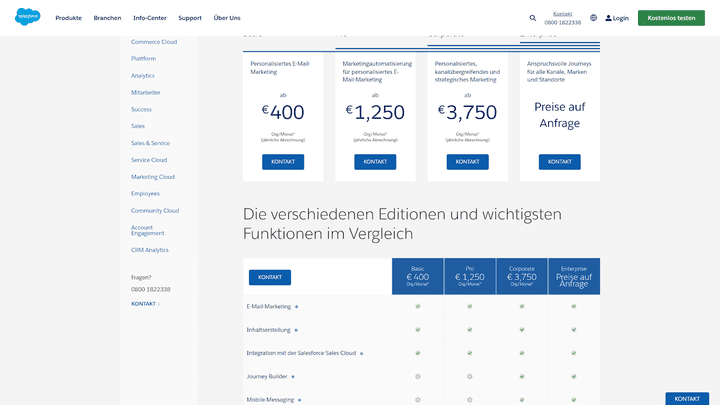This screenshot has width=720, height=405.
Task: Open Success in sidebar
Action: (141, 109)
